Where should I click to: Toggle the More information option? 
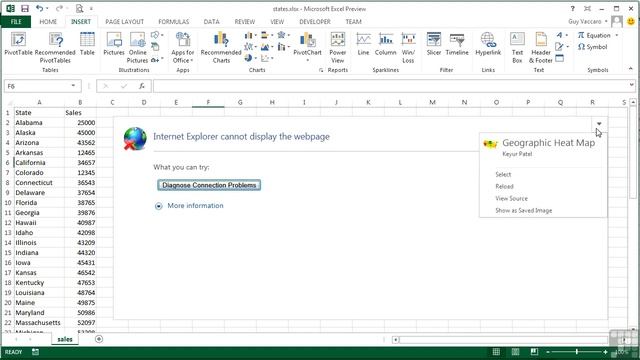click(158, 206)
